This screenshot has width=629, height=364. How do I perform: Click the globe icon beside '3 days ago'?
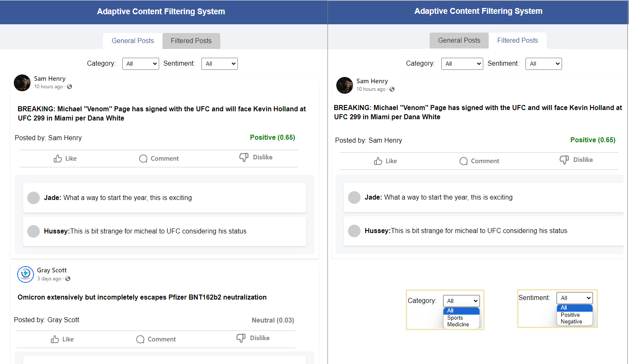click(x=68, y=279)
